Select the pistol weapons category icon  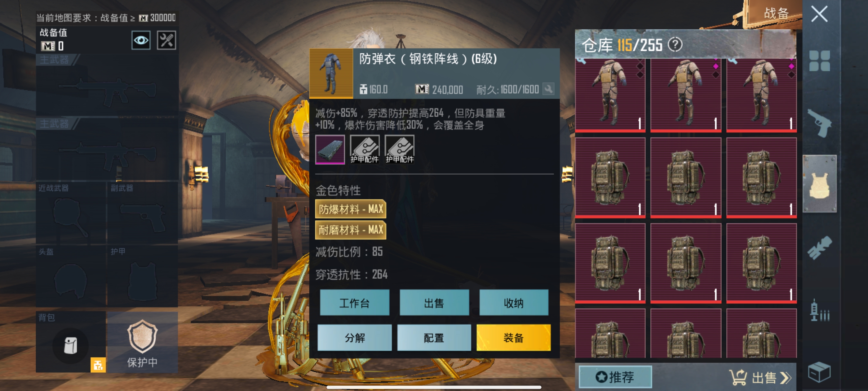point(819,124)
